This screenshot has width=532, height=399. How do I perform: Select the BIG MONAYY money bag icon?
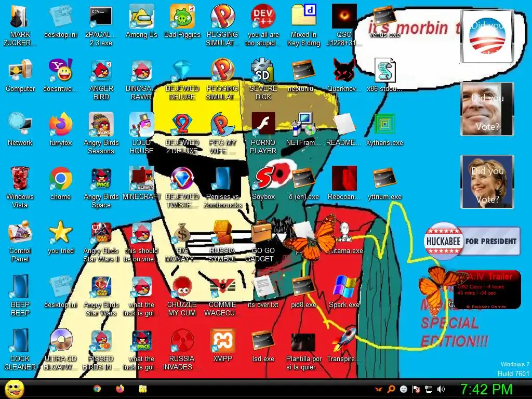click(x=182, y=241)
